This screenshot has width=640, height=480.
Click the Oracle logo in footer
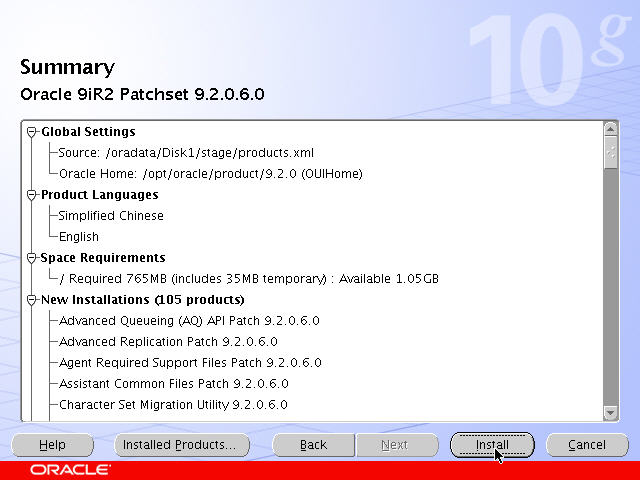pyautogui.click(x=70, y=470)
